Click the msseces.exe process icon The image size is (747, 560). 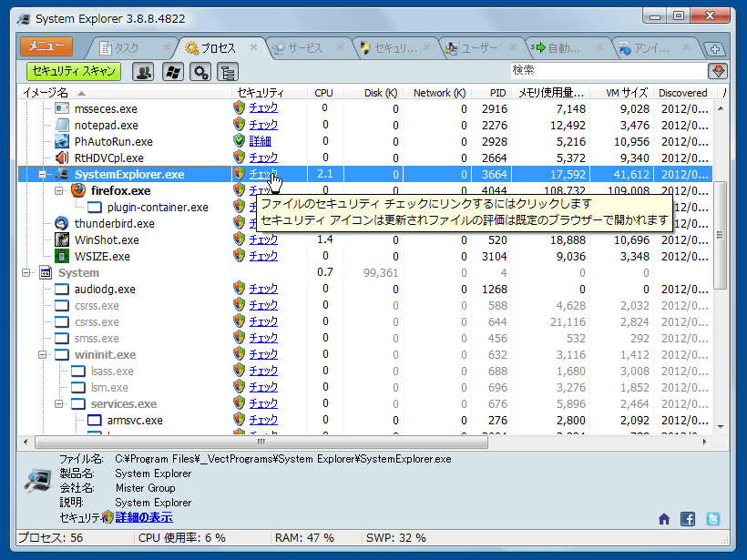(x=62, y=108)
